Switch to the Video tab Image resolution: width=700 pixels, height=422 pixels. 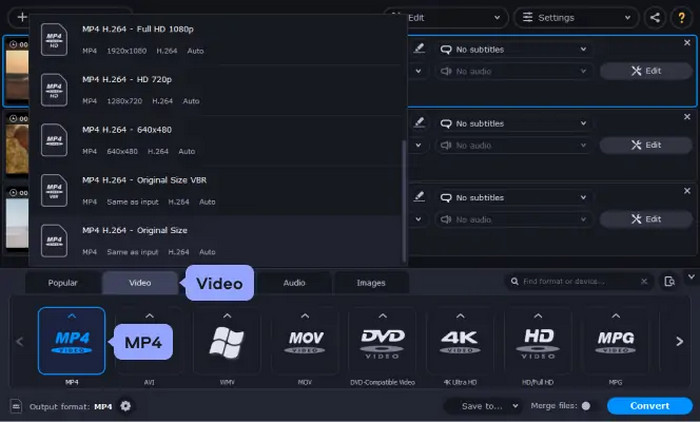click(x=140, y=283)
